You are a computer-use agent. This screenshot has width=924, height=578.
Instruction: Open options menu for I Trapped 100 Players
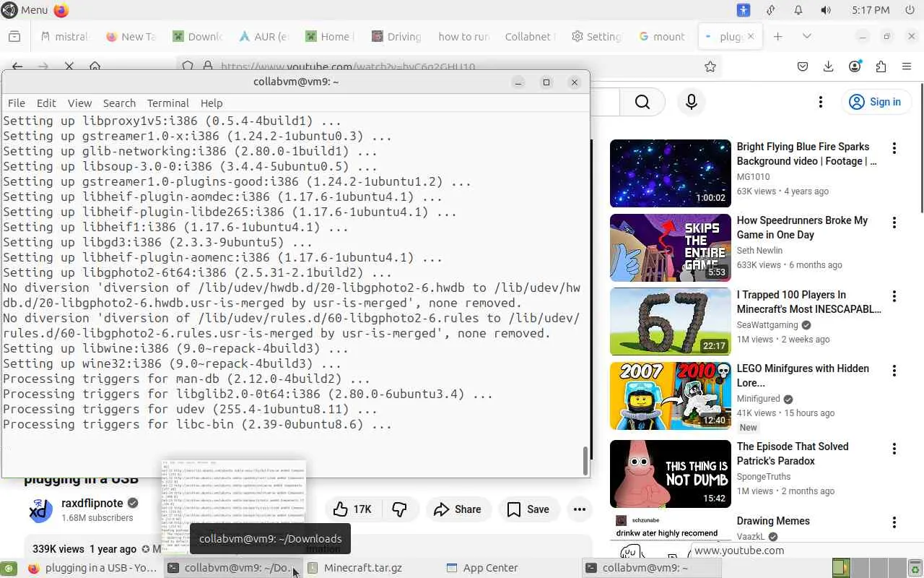click(x=894, y=296)
